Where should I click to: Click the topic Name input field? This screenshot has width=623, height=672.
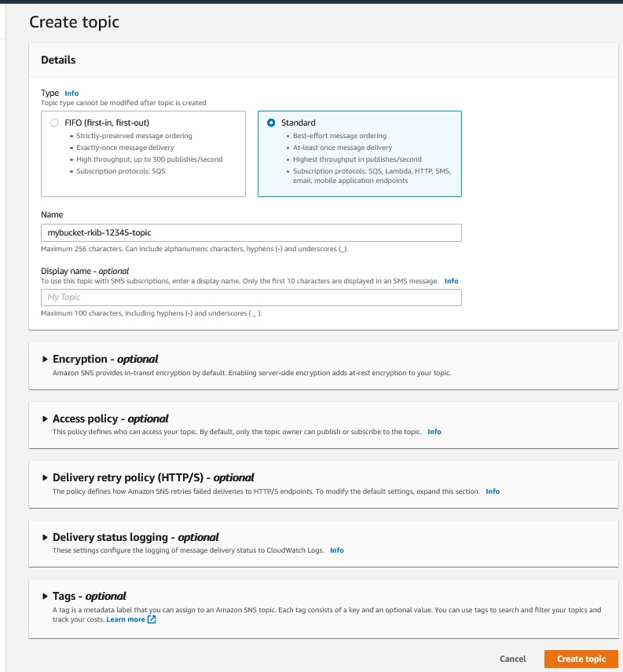click(x=251, y=233)
